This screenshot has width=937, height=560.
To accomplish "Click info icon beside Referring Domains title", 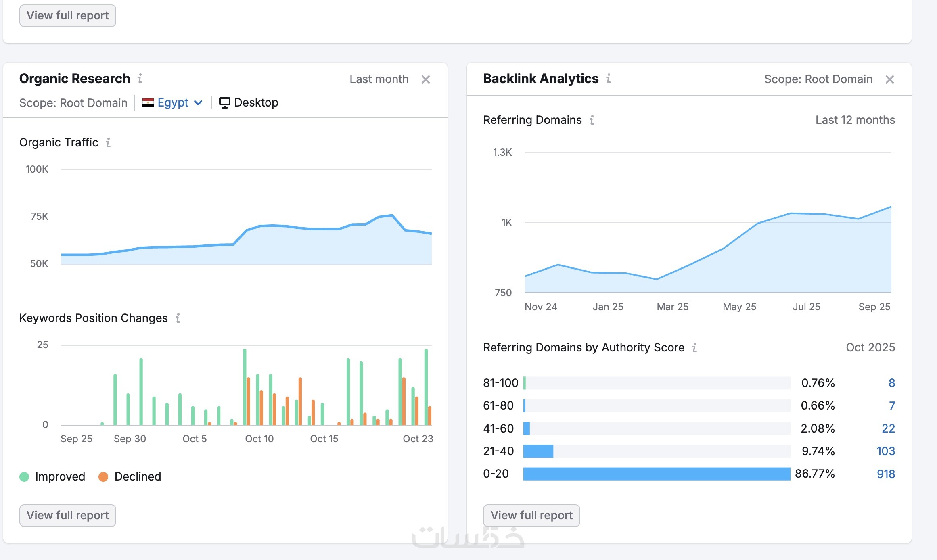I will [592, 120].
